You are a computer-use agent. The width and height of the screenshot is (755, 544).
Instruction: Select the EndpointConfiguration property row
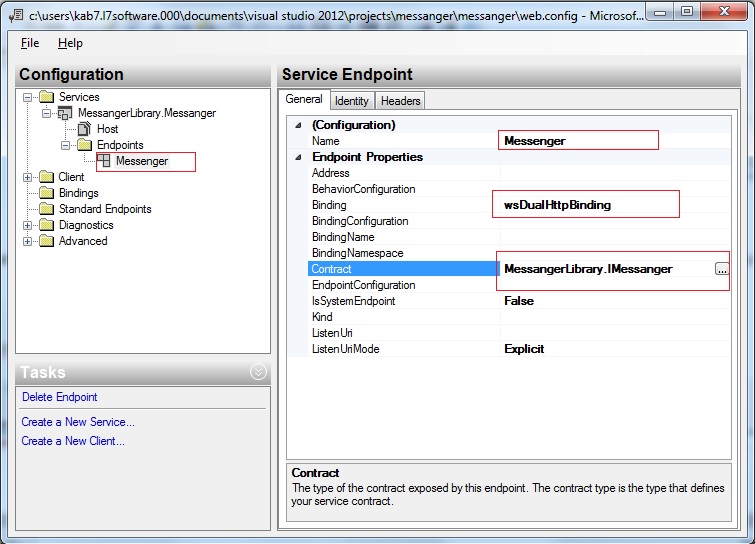519,285
